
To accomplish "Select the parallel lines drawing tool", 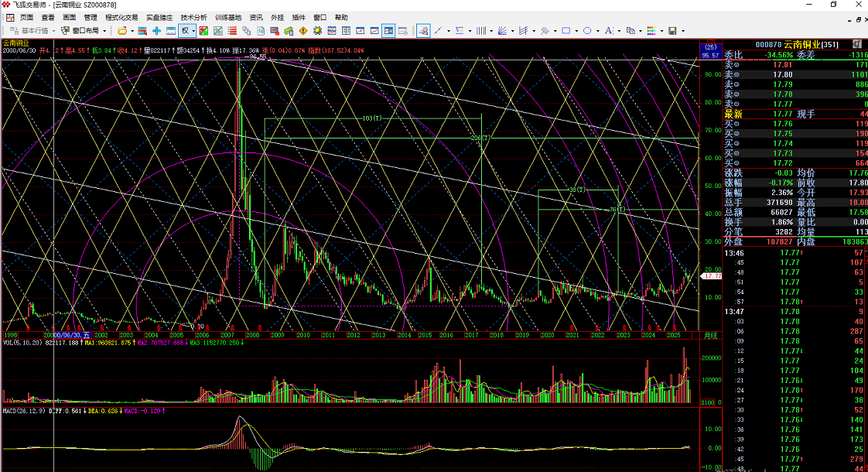I will [x=545, y=31].
